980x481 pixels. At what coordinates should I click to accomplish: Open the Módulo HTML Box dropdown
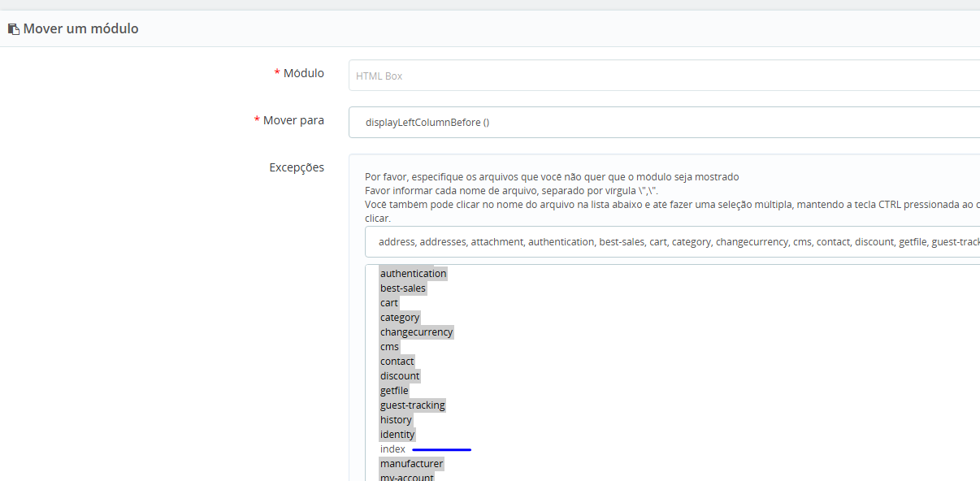click(x=664, y=76)
